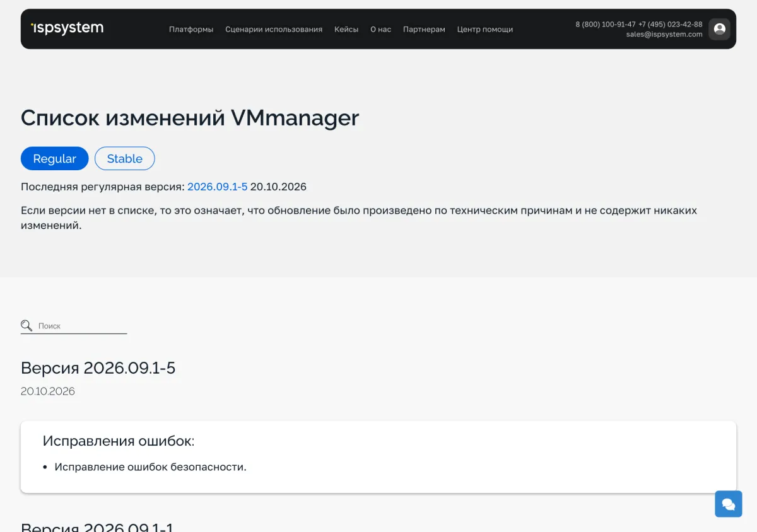
Task: Click the ispsystem logo
Action: coord(67,28)
